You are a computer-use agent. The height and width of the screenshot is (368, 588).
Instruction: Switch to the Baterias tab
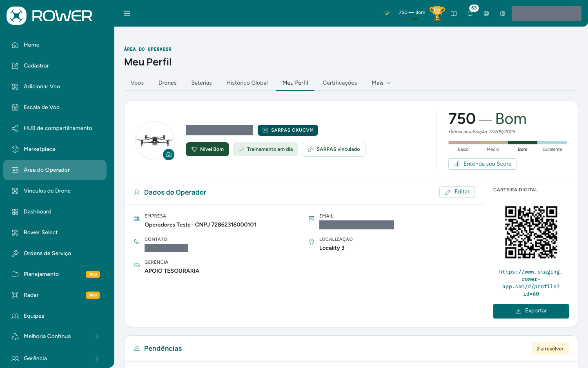point(202,83)
